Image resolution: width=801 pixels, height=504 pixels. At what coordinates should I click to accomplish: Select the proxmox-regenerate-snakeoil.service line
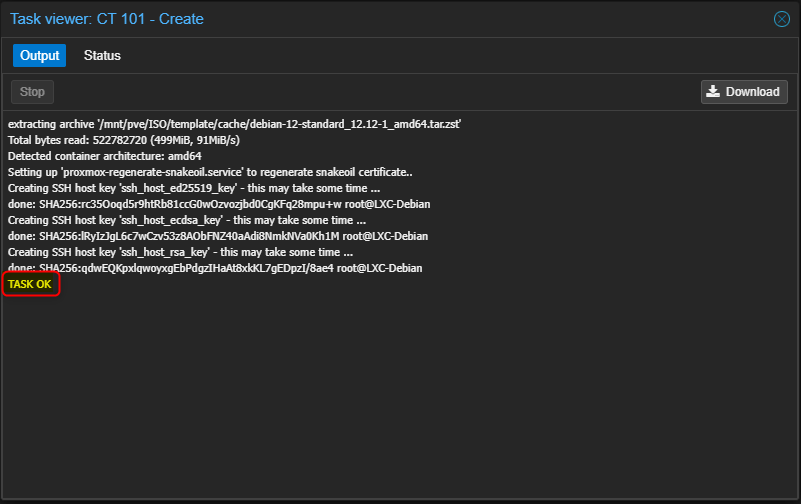pyautogui.click(x=210, y=172)
